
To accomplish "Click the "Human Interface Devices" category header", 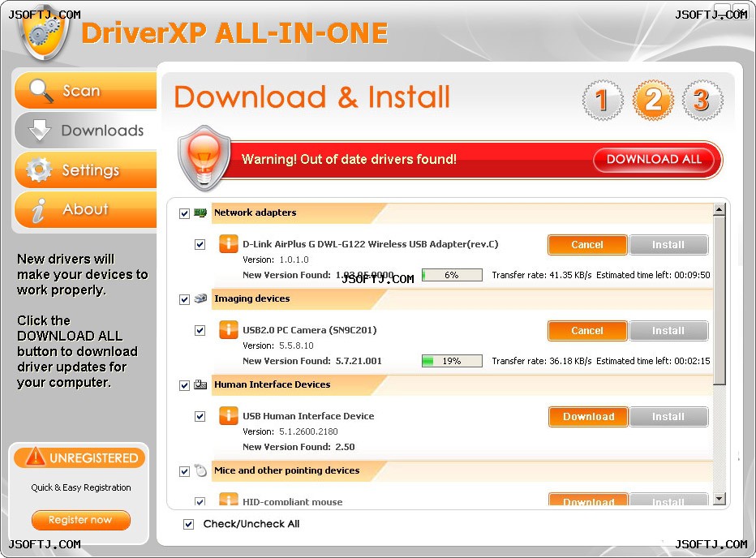I will (273, 384).
